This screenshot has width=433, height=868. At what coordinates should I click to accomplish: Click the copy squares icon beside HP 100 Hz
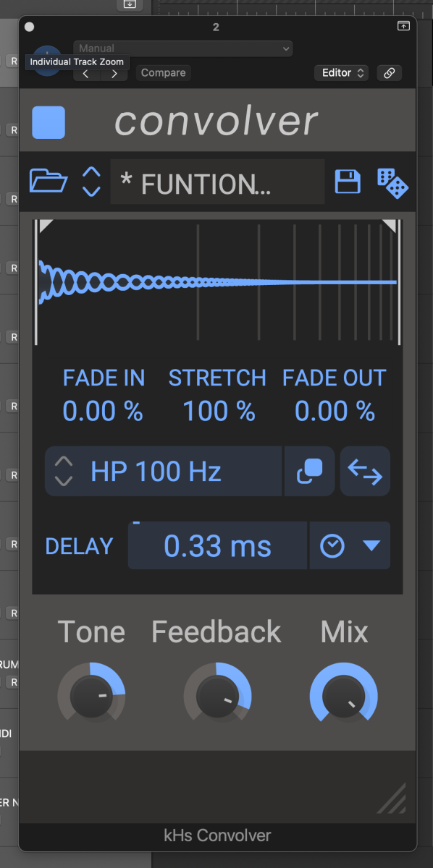tap(310, 472)
